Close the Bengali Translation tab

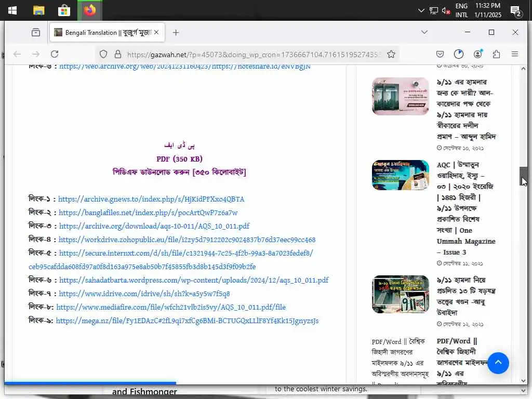tap(156, 33)
